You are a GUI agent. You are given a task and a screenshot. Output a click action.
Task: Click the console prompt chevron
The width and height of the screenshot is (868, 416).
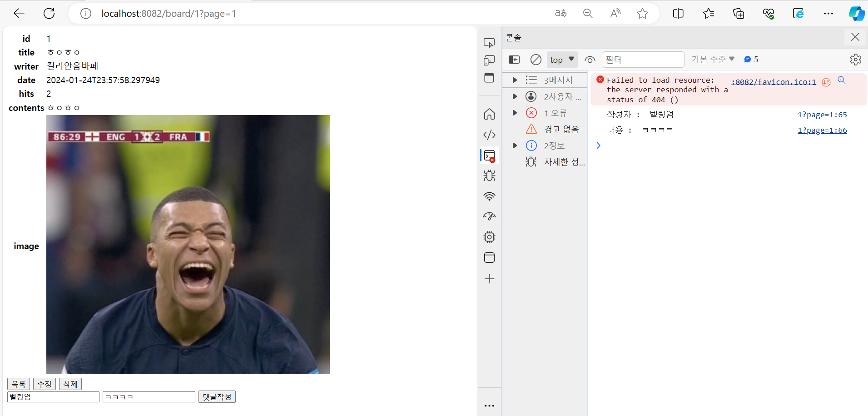598,145
